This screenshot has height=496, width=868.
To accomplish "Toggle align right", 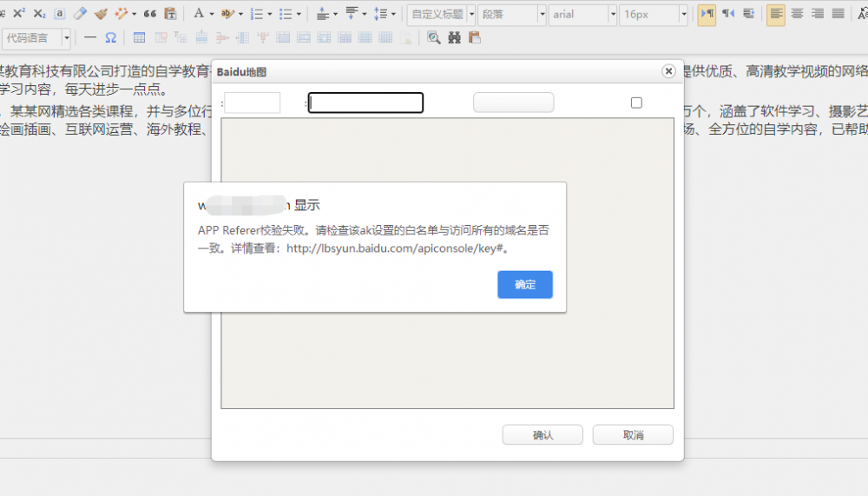I will (818, 13).
